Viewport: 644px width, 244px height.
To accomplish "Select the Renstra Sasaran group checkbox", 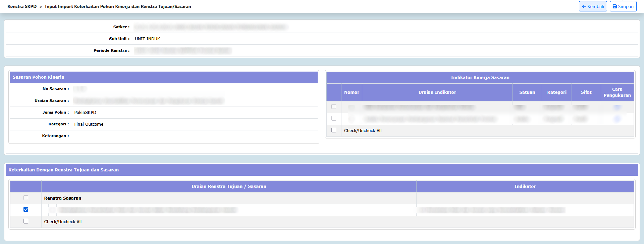I will [x=26, y=198].
